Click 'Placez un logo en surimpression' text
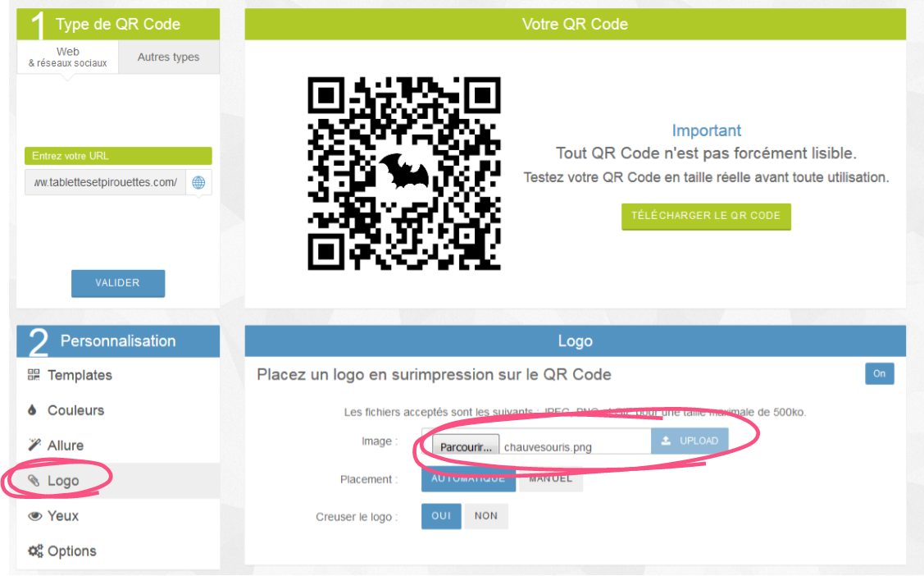This screenshot has height=576, width=924. (x=434, y=374)
